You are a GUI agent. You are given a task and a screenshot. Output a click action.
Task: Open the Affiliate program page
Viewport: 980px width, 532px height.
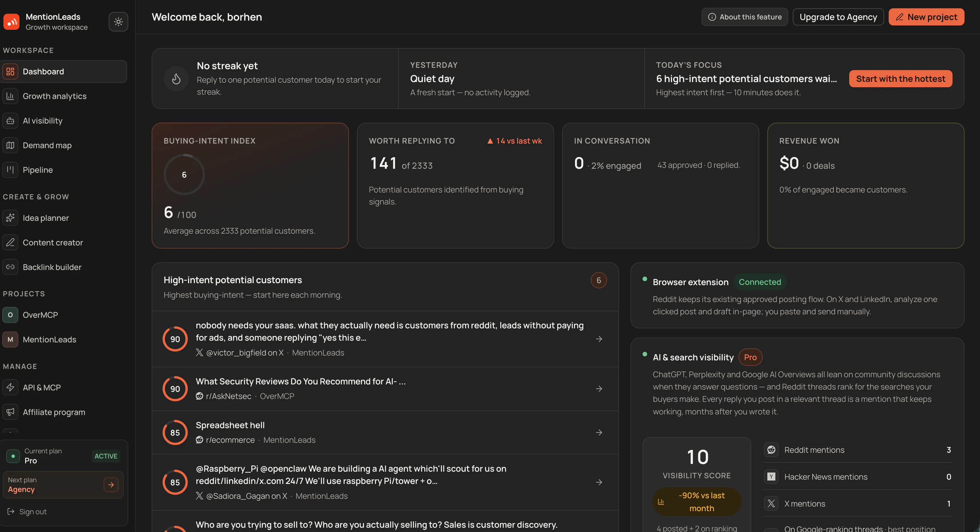tap(64, 412)
